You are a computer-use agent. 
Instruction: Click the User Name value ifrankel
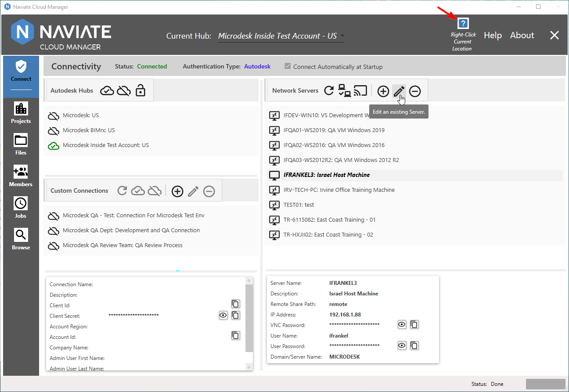pyautogui.click(x=339, y=336)
